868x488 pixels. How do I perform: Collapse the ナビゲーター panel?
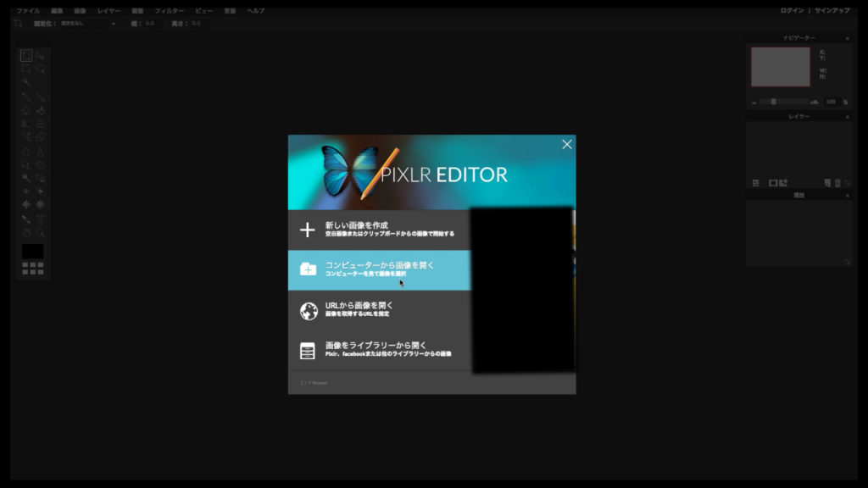pos(847,38)
